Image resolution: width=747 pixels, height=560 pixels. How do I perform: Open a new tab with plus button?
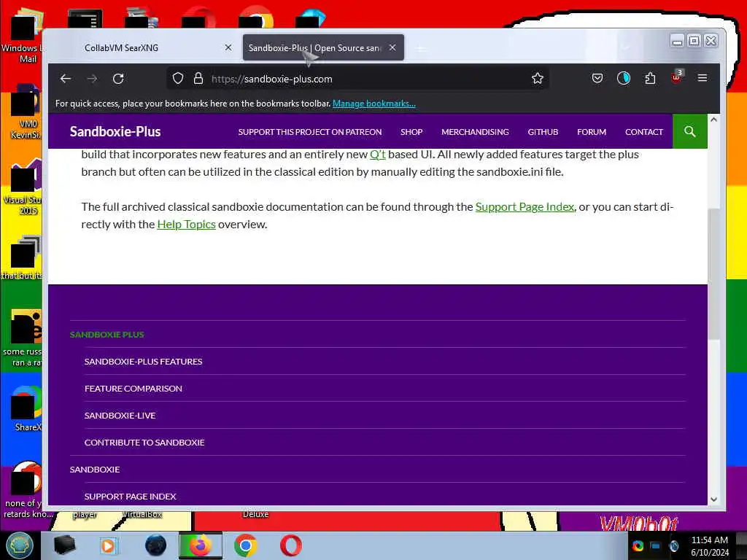coord(420,49)
